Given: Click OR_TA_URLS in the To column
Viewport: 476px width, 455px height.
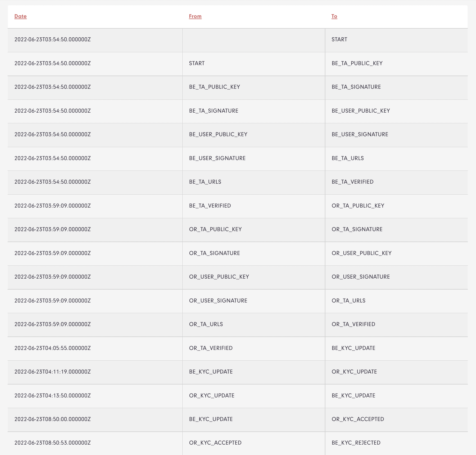Looking at the screenshot, I should pos(349,301).
